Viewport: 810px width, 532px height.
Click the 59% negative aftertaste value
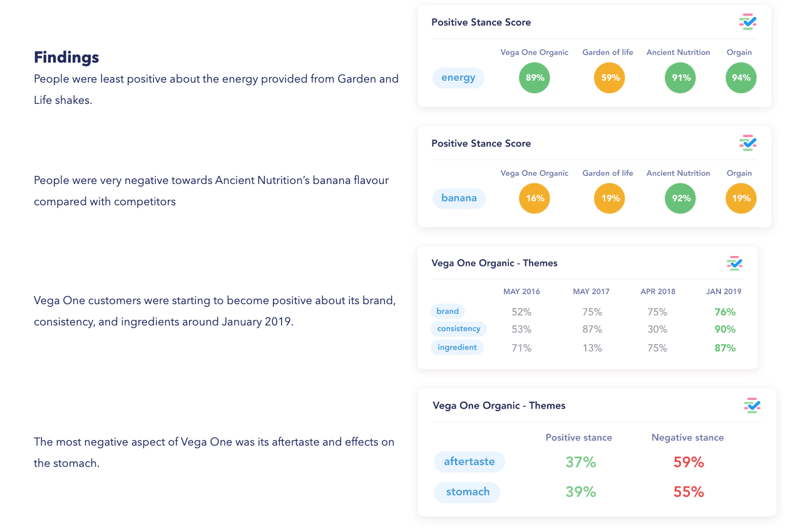[689, 463]
